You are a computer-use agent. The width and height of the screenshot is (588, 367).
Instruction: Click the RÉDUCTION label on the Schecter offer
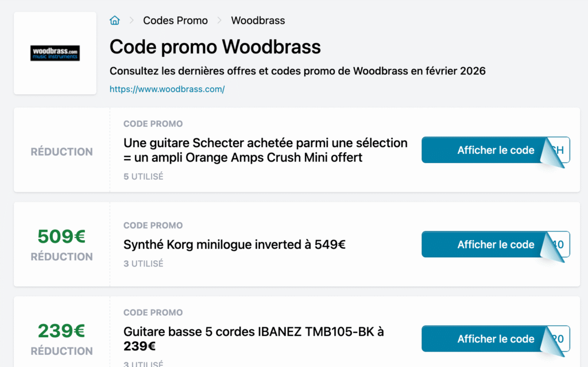[x=61, y=152]
